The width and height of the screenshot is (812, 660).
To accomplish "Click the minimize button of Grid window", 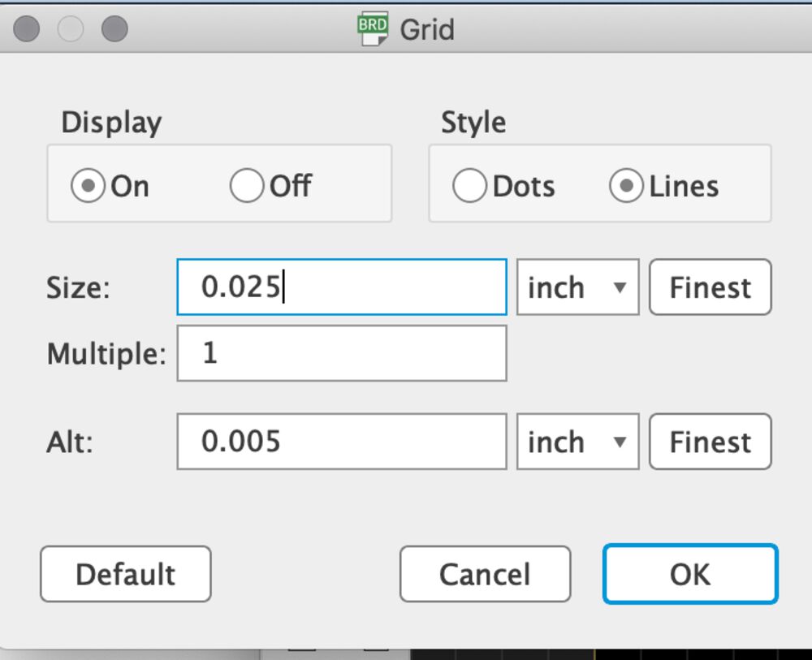I will pos(71,29).
